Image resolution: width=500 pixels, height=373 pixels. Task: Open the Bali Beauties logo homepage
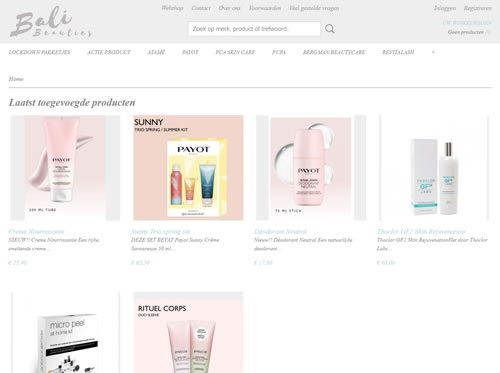51,22
